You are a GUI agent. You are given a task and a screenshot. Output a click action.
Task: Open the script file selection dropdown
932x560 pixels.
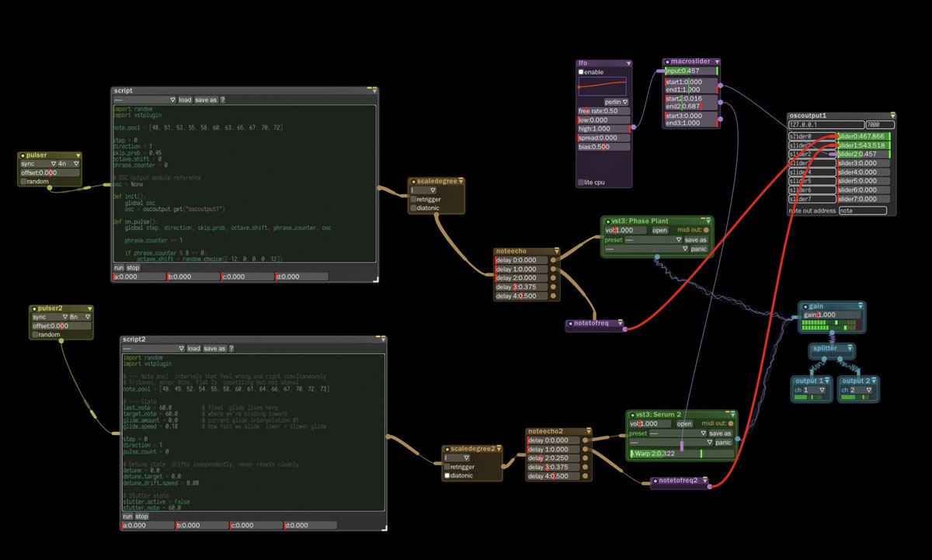click(145, 99)
